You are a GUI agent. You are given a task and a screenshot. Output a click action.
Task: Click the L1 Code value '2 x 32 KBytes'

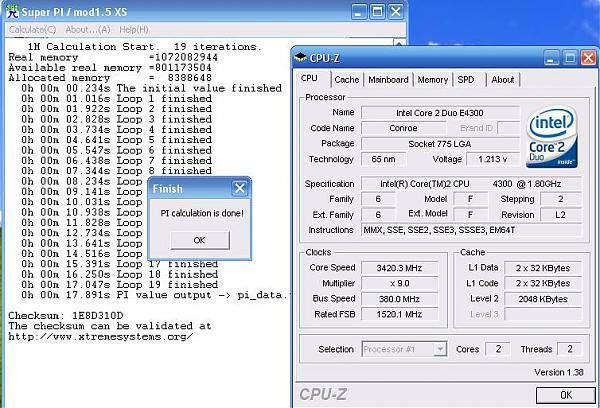click(x=543, y=284)
